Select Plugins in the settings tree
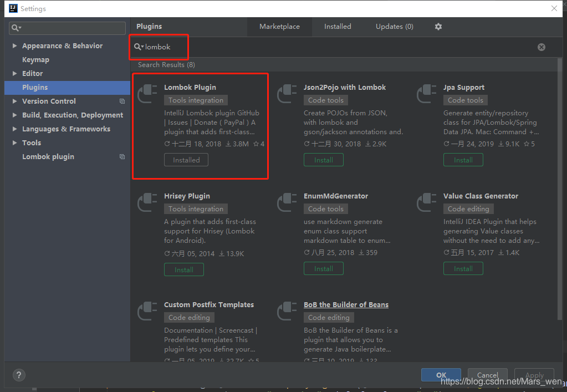567x392 pixels. tap(67, 88)
